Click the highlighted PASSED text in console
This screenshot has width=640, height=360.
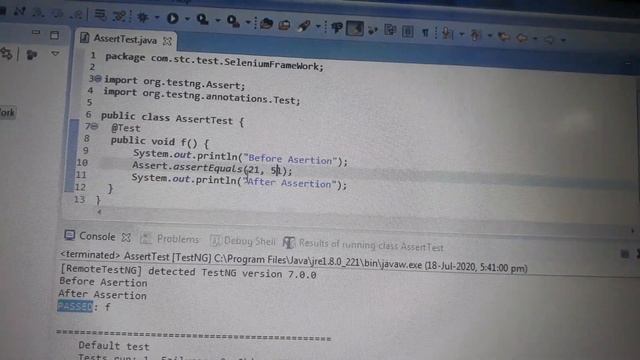click(x=75, y=306)
